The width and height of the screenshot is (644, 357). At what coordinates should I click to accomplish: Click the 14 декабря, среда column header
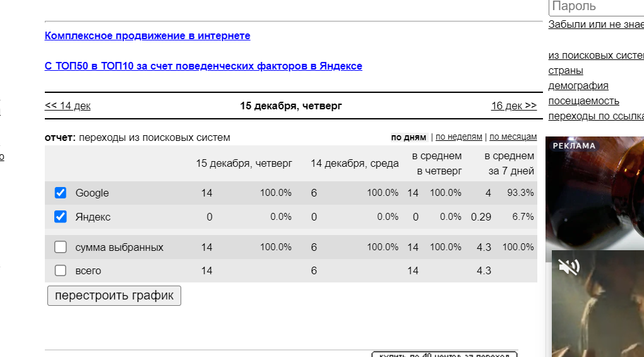pyautogui.click(x=354, y=164)
